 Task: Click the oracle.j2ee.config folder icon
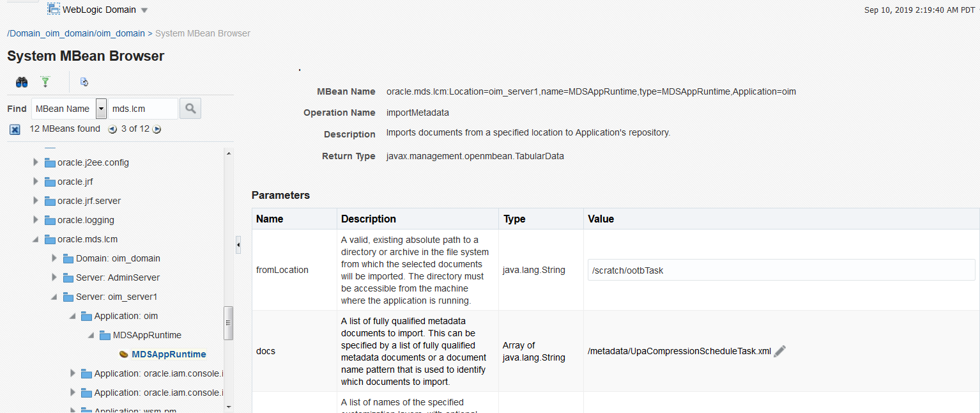pyautogui.click(x=50, y=162)
